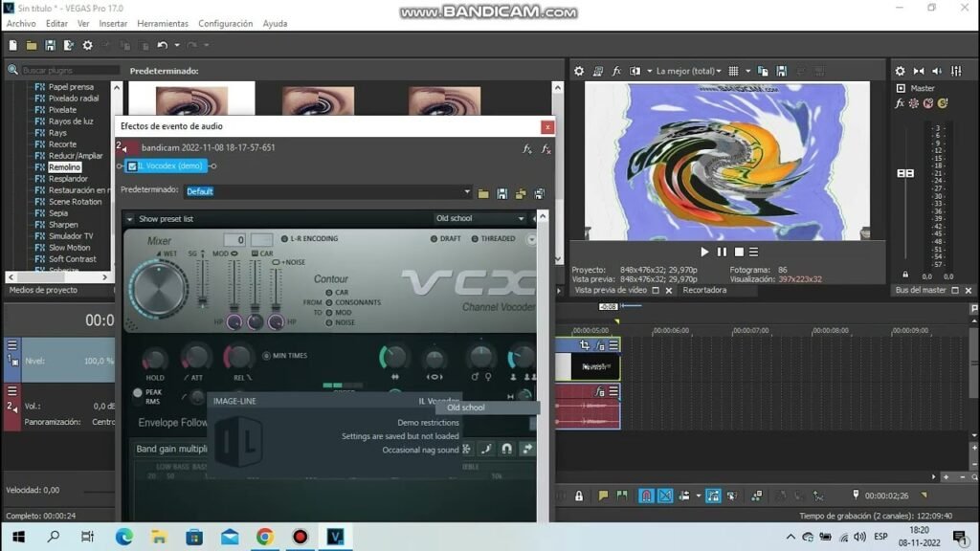The height and width of the screenshot is (551, 980).
Task: Open the overlays dropdown arrow beside the grid icon
Action: 747,71
